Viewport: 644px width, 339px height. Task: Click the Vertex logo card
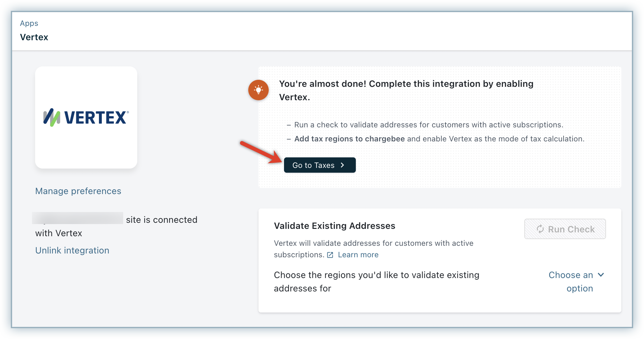coord(86,117)
